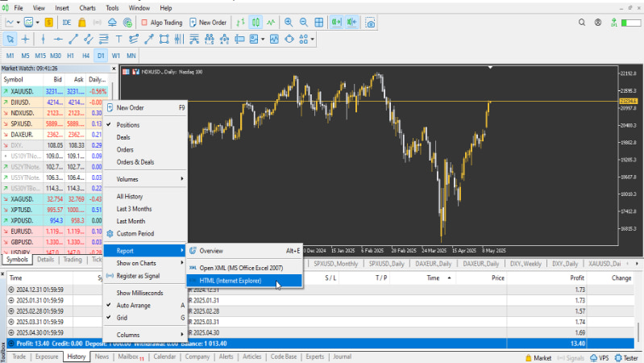
Task: Select the W1 timeframe button
Action: pos(116,56)
